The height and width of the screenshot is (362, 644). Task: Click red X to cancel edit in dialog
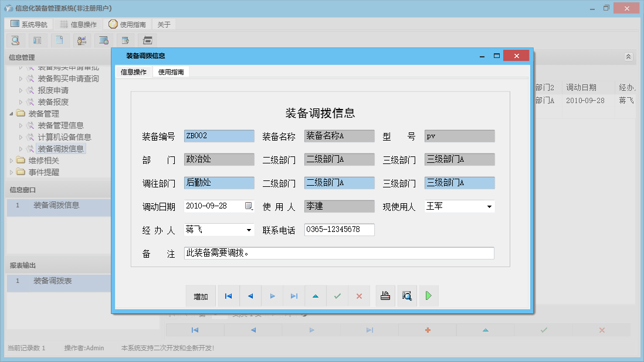click(x=359, y=296)
